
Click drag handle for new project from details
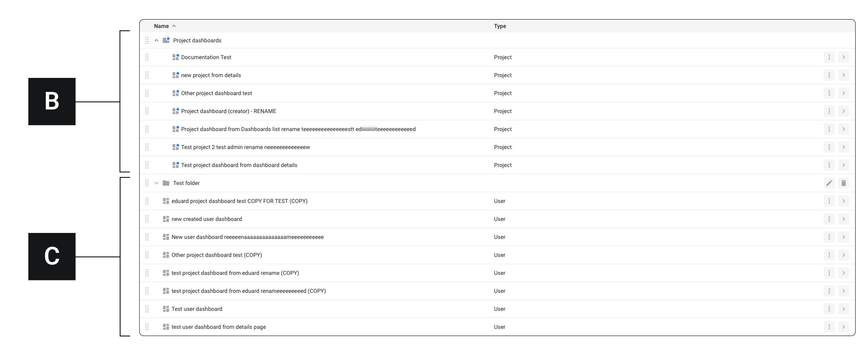coord(147,75)
